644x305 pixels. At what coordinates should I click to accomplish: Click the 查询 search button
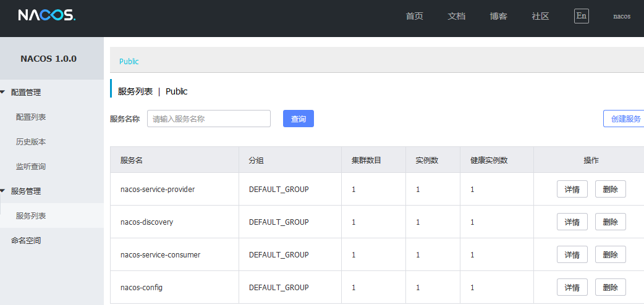tap(298, 119)
